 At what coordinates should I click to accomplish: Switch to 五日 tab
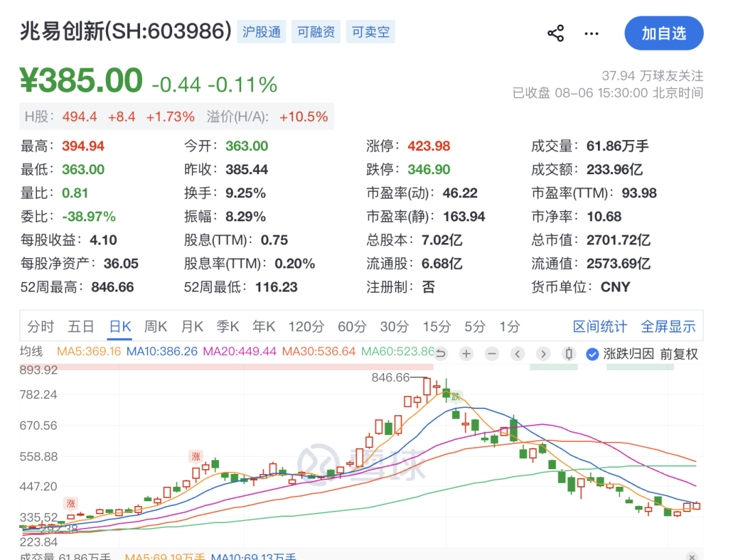(81, 326)
